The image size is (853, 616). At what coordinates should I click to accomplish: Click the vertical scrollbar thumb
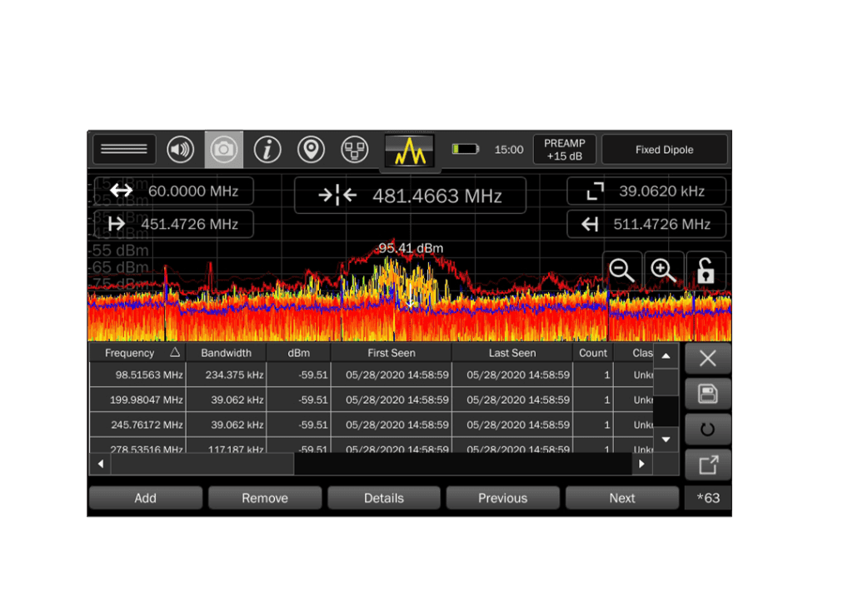[x=666, y=383]
